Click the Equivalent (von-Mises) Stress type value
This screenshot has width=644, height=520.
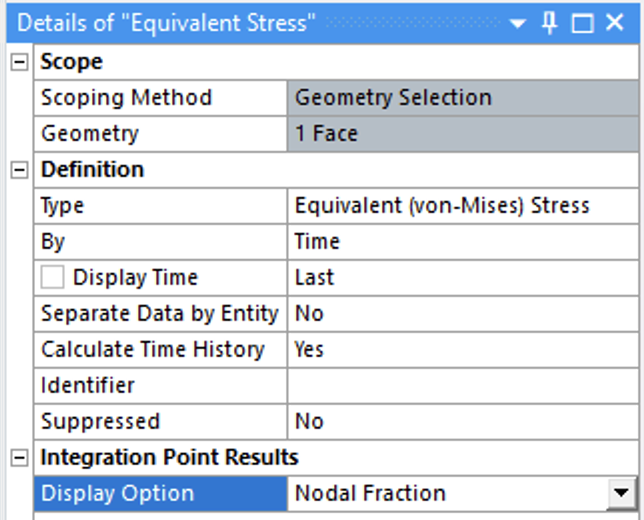tap(464, 206)
